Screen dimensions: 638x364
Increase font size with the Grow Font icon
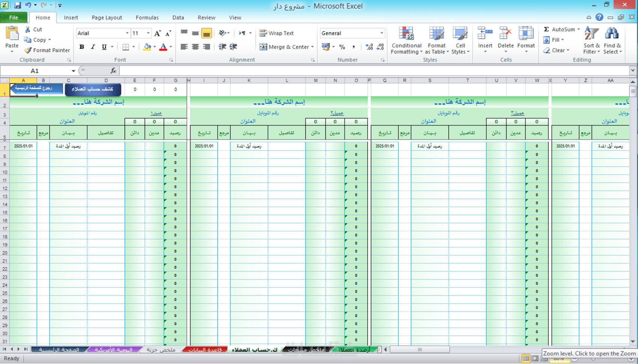coord(158,33)
